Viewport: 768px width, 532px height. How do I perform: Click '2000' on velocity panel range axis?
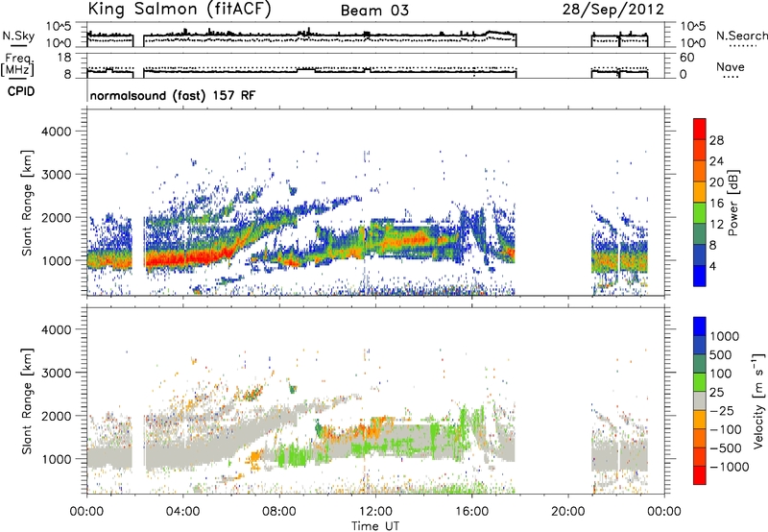pos(56,416)
